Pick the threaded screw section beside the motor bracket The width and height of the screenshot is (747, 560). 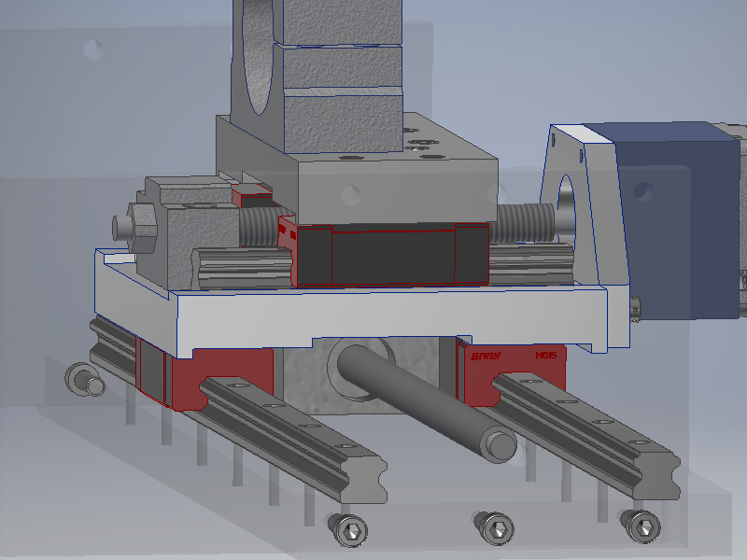click(x=522, y=223)
